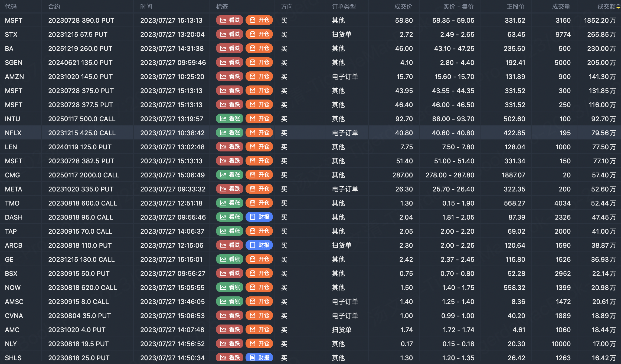Click the 开仓 tag in the NOW row
This screenshot has height=364, width=621.
click(259, 287)
